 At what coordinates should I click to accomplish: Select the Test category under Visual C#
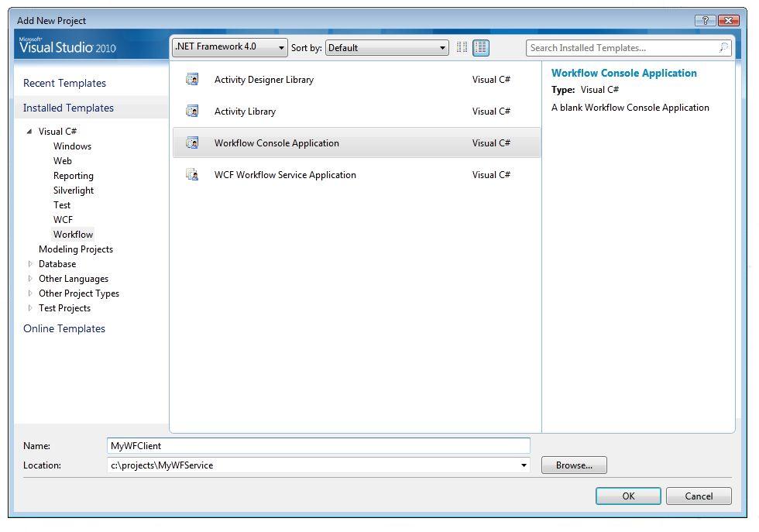point(61,204)
